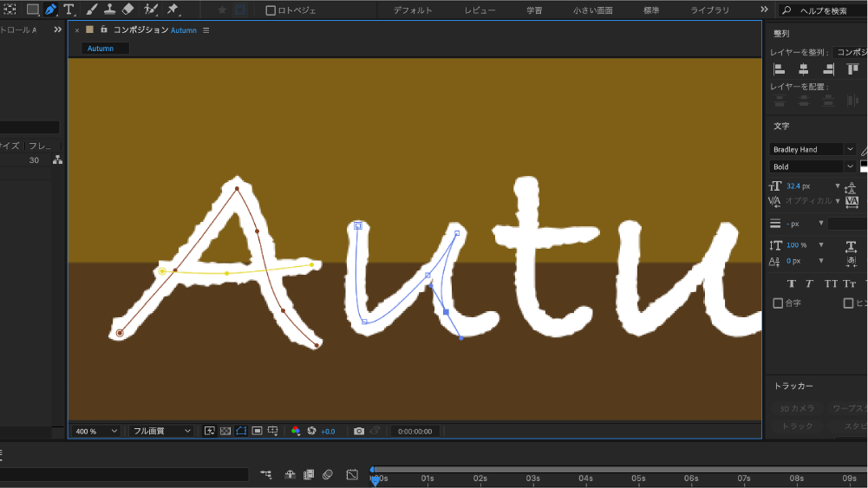Select the Clone Stamp tool
This screenshot has height=488, width=868.
pos(109,10)
